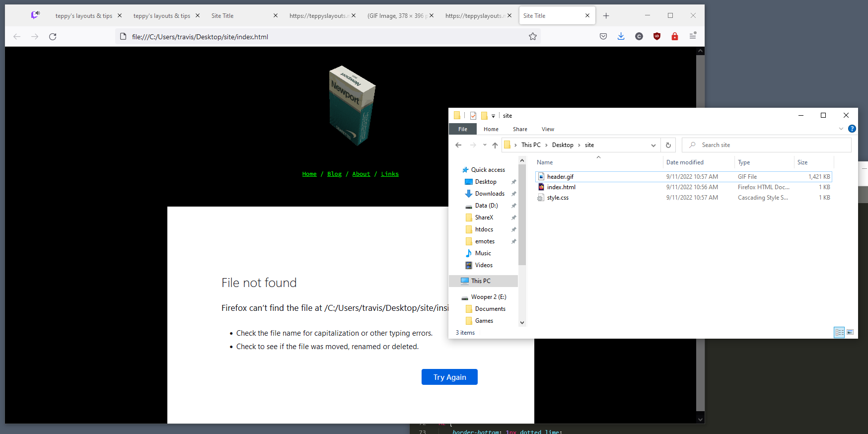Switch Explorer to details view icon

pos(839,332)
